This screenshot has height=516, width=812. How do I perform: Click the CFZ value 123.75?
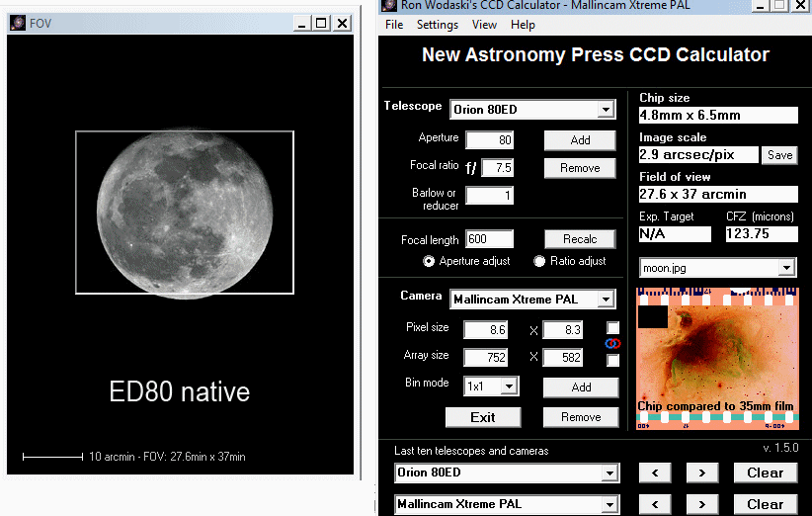pos(762,233)
